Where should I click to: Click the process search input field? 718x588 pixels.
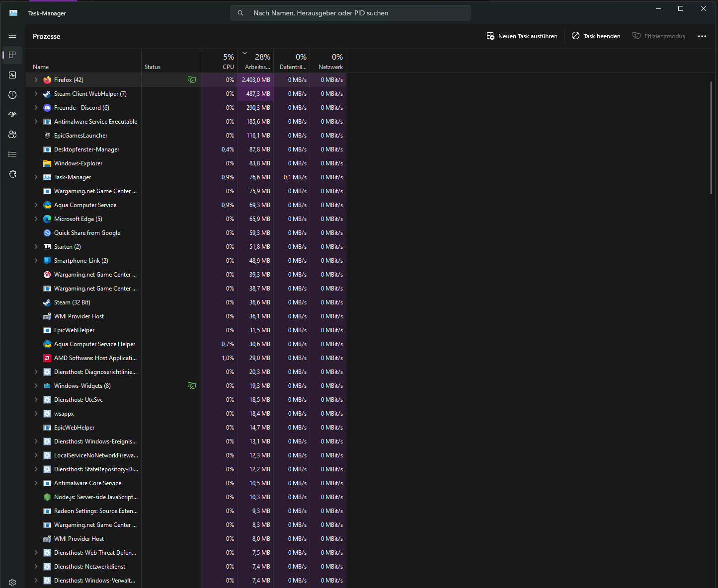click(350, 13)
